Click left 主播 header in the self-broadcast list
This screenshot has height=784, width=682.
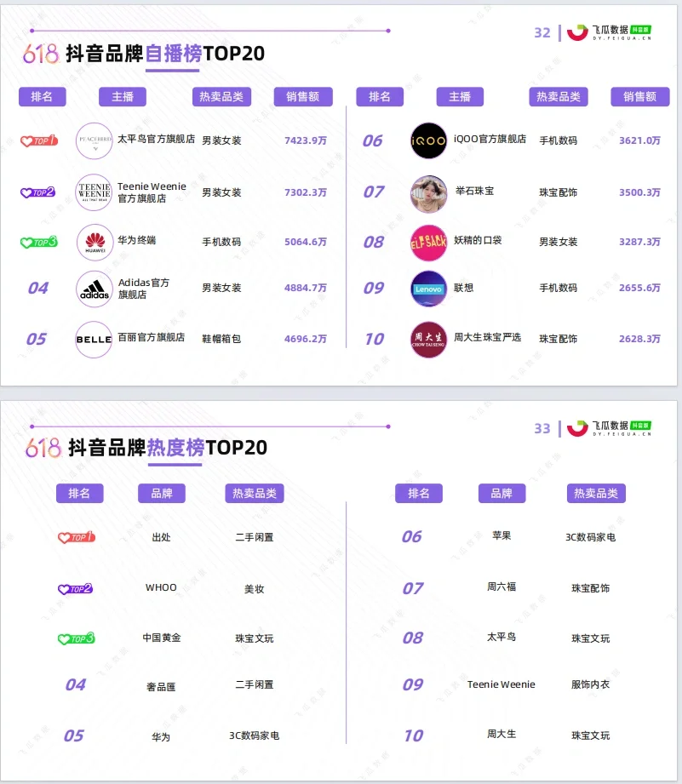pos(123,96)
